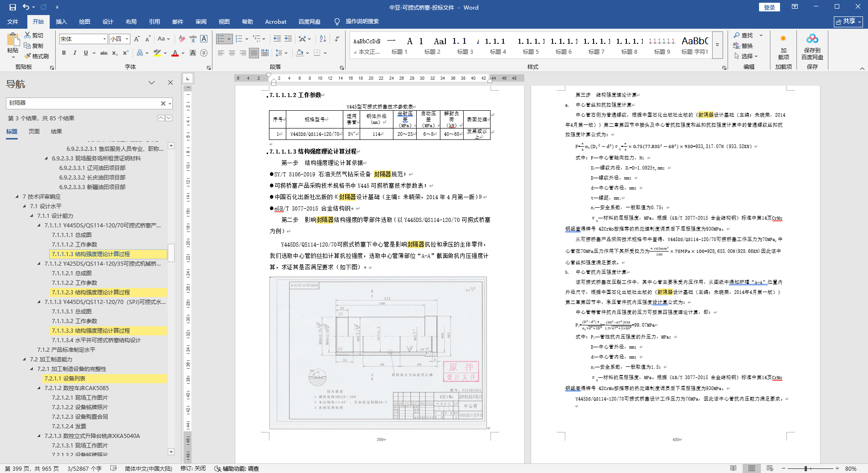Image resolution: width=868 pixels, height=473 pixels.
Task: Click the 登录 (Sign in) button
Action: click(x=769, y=7)
